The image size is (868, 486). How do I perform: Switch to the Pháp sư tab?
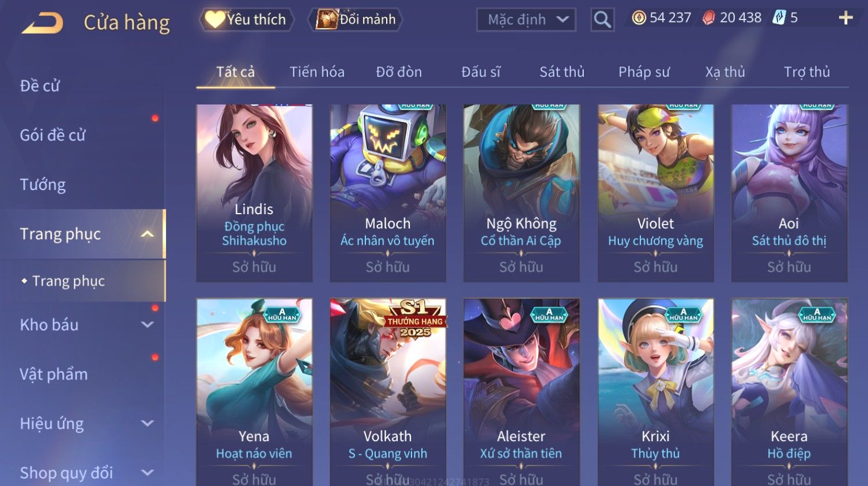pos(644,72)
